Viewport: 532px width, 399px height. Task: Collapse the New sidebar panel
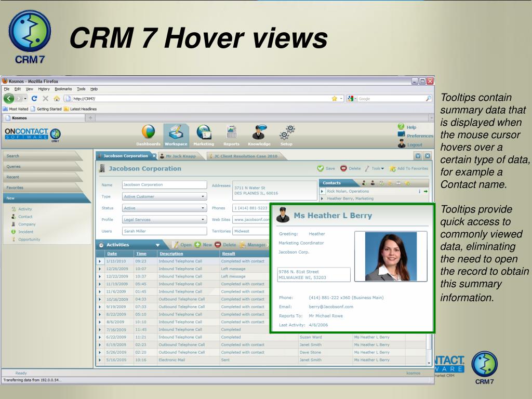pos(46,198)
